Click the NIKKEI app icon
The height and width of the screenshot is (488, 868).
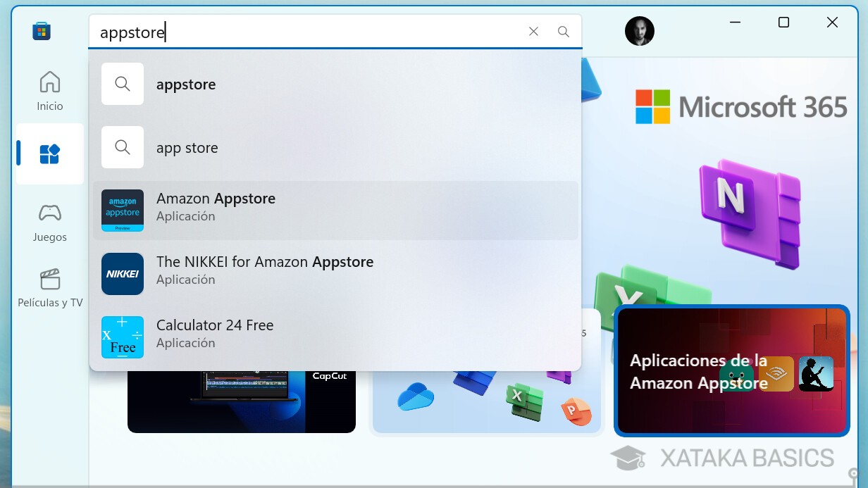(x=123, y=274)
